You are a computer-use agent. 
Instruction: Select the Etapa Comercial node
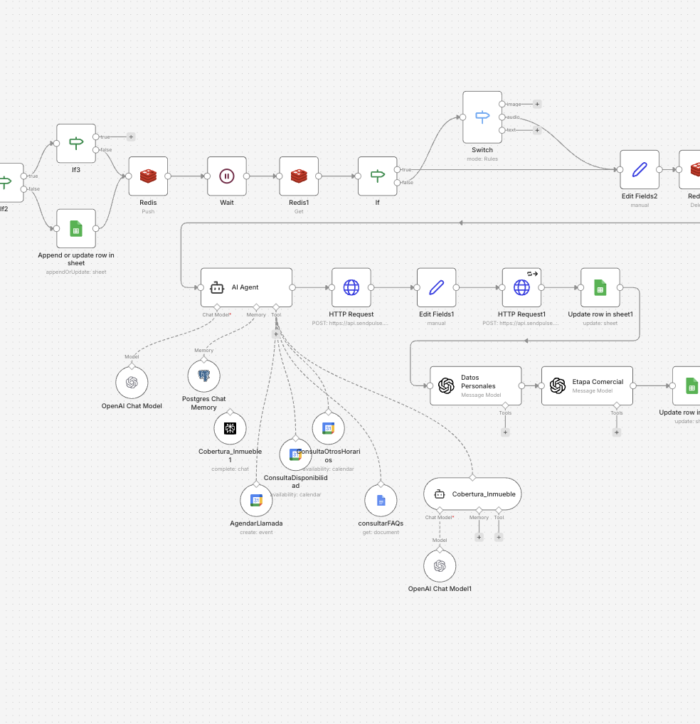point(587,385)
